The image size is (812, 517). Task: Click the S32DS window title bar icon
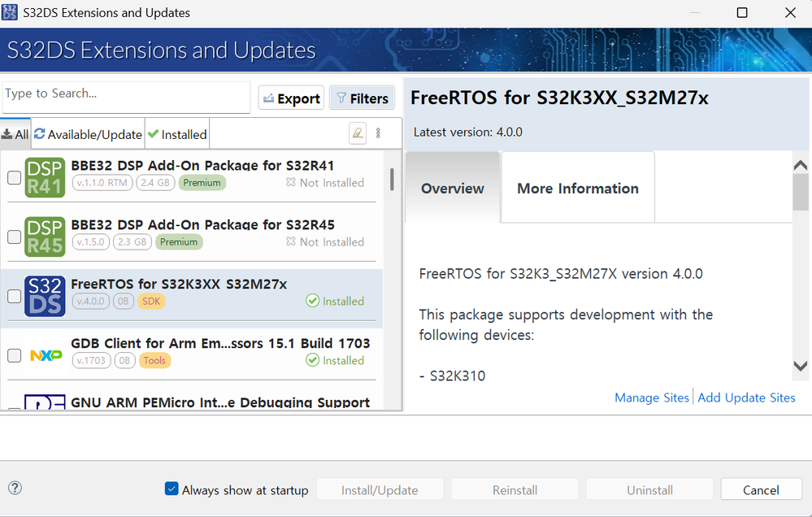(x=10, y=13)
